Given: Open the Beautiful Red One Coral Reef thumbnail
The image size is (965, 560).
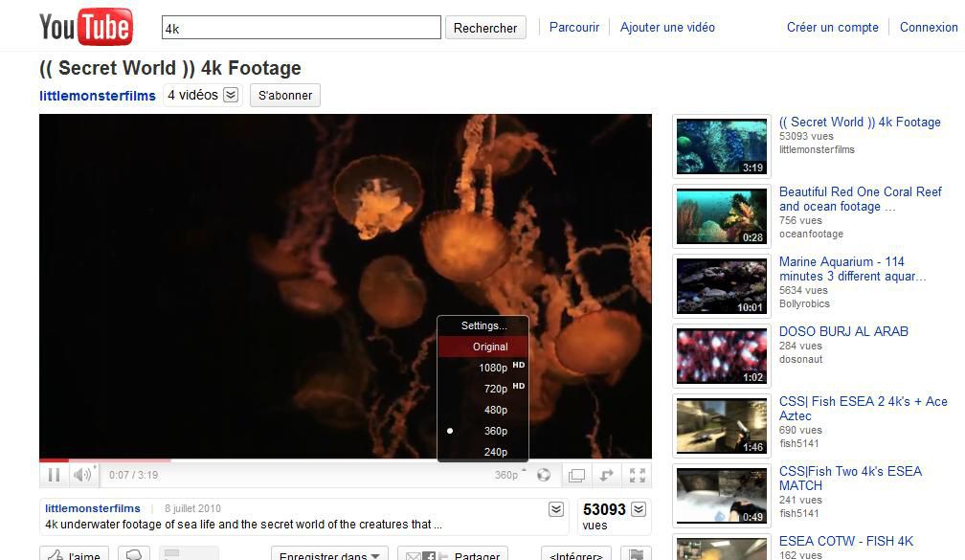Looking at the screenshot, I should click(x=721, y=216).
